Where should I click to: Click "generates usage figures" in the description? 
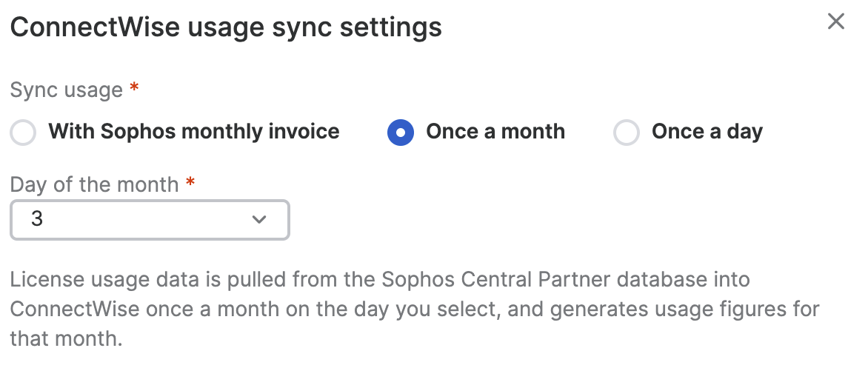click(x=652, y=309)
